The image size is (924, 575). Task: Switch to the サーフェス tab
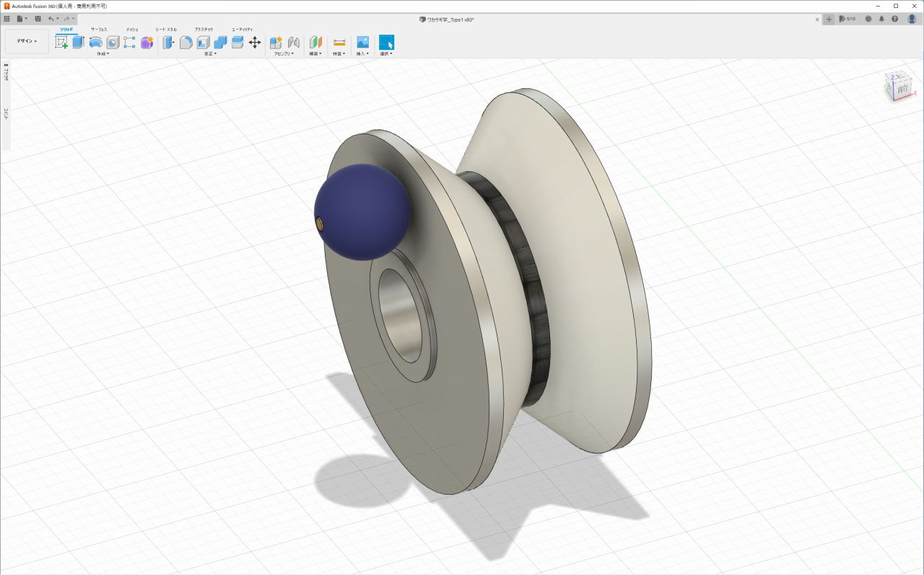pyautogui.click(x=99, y=29)
